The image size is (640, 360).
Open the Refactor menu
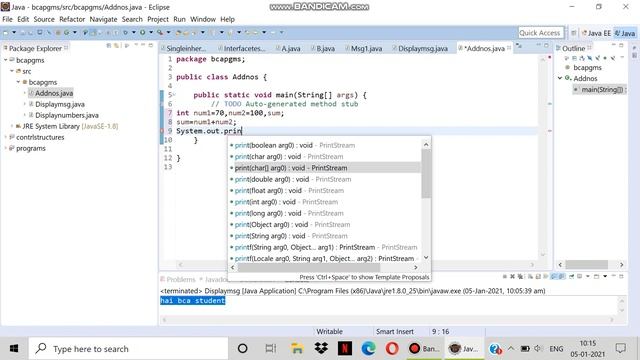click(x=72, y=19)
